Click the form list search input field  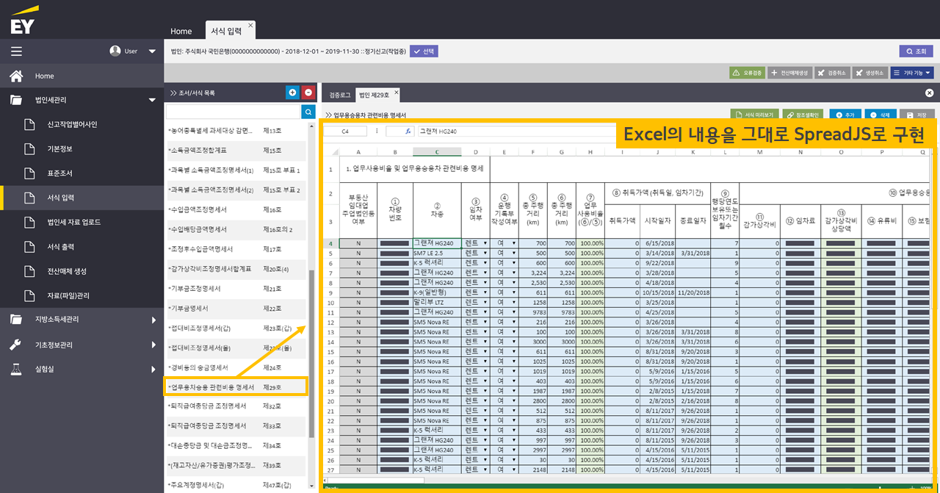pyautogui.click(x=233, y=112)
